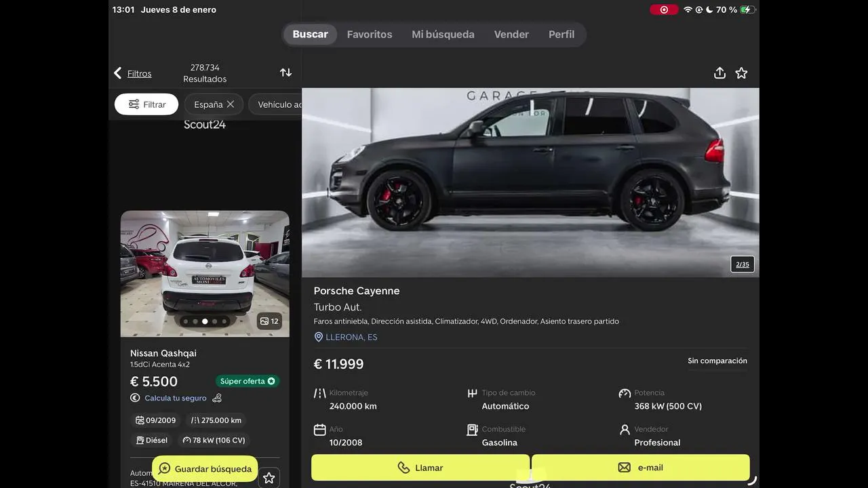The image size is (868, 488).
Task: Share the Porsche Cayenne listing
Action: coord(719,73)
